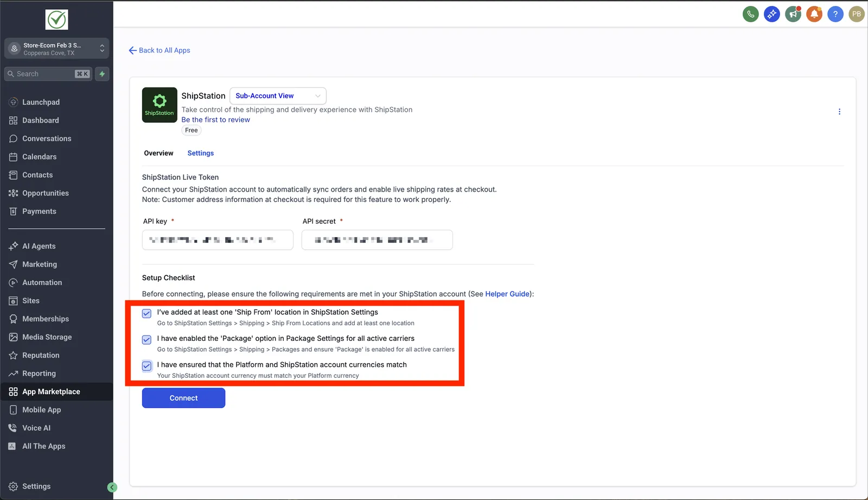Open the help question mark icon
Viewport: 868px width, 500px height.
(x=835, y=14)
